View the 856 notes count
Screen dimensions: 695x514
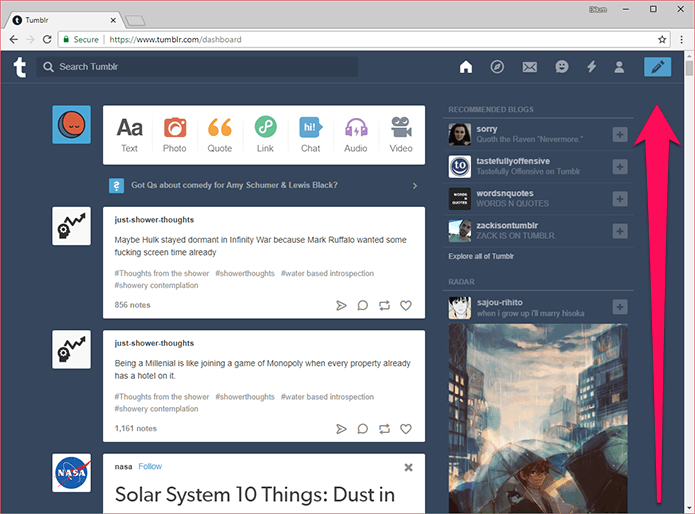point(133,305)
